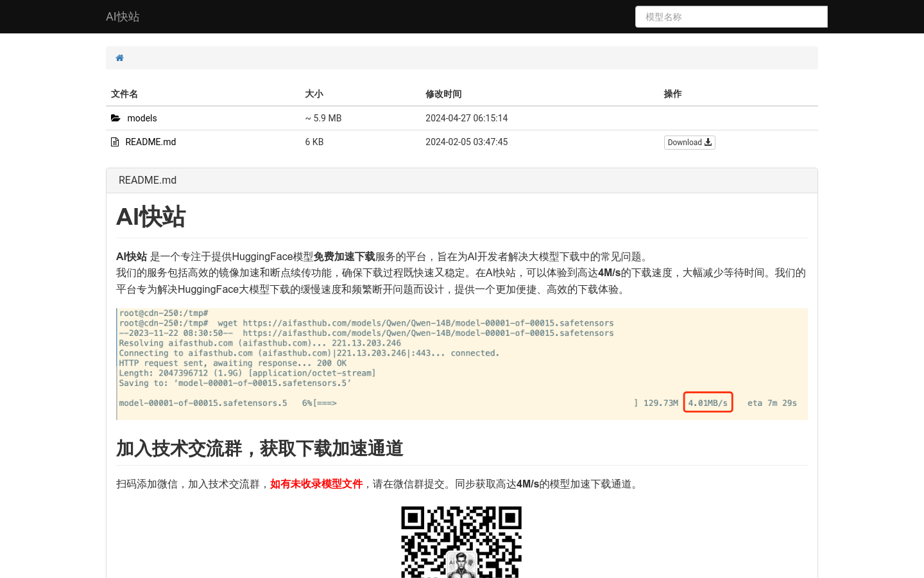
Task: Focus the 模型名称 search field
Action: tap(732, 17)
